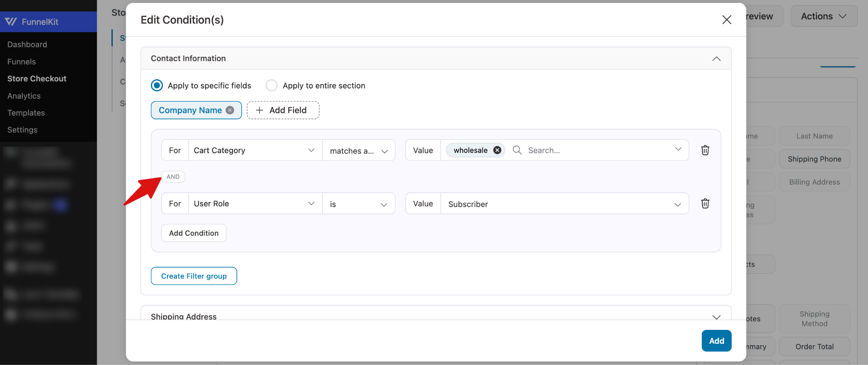Collapse the Contact Information section
Image resolution: width=868 pixels, height=365 pixels.
coord(716,58)
